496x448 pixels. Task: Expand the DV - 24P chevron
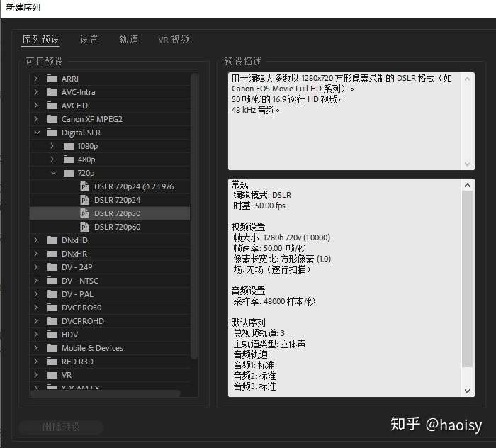(x=36, y=267)
